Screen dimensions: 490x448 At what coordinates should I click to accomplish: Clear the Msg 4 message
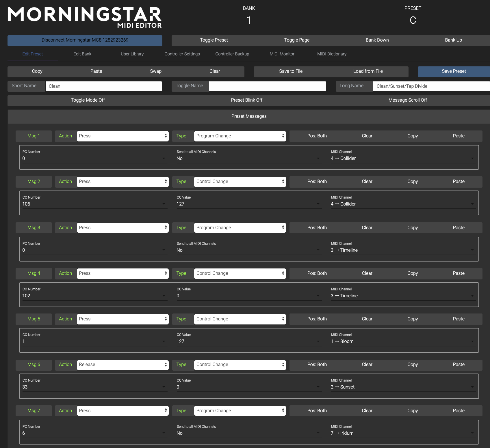pos(367,273)
